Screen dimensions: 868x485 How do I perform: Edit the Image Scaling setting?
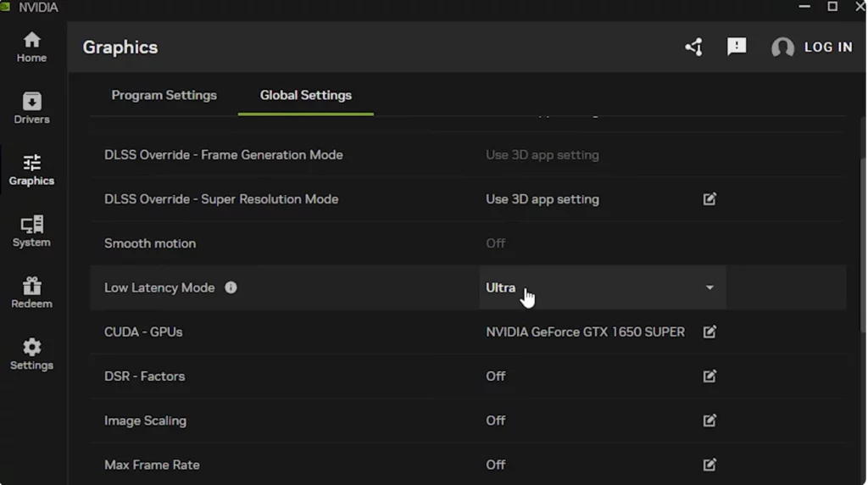(709, 421)
